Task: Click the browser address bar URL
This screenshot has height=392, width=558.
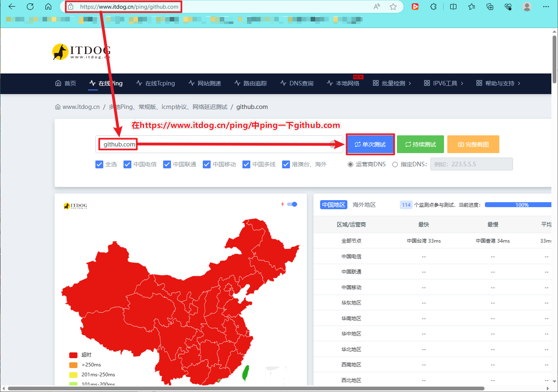Action: click(x=129, y=7)
